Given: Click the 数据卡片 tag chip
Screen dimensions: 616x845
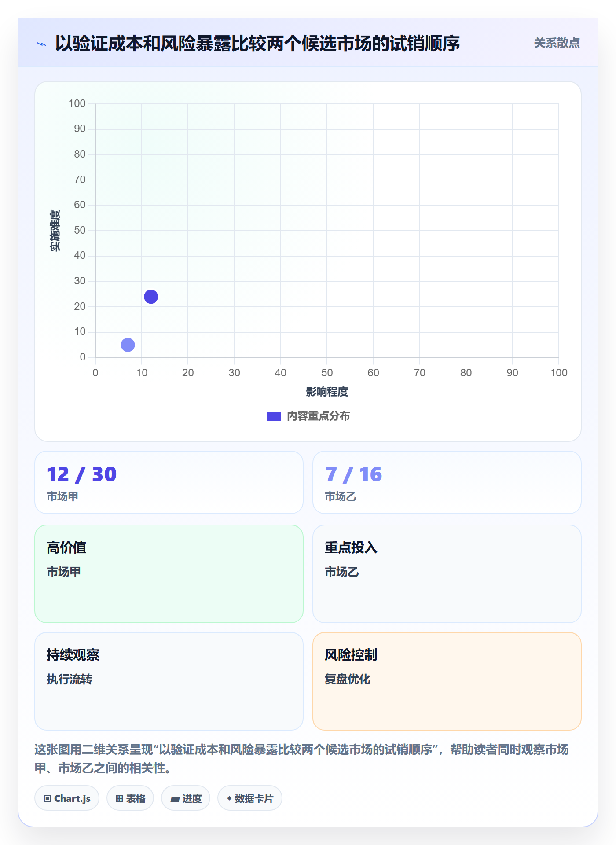Looking at the screenshot, I should tap(250, 798).
